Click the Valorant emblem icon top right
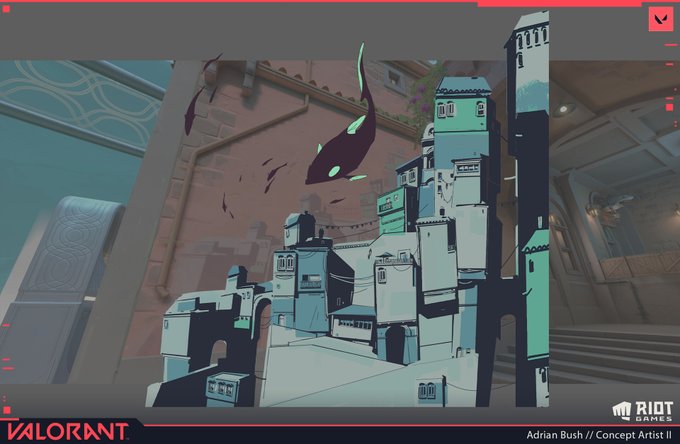The height and width of the screenshot is (444, 680). [x=661, y=19]
